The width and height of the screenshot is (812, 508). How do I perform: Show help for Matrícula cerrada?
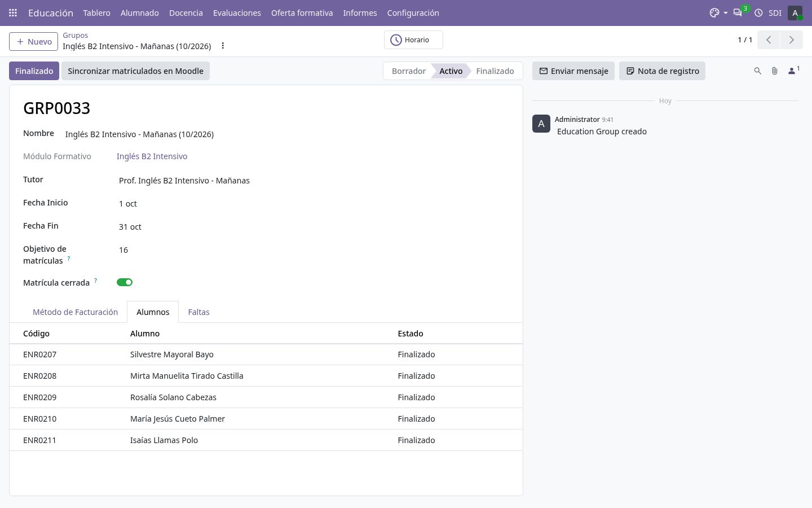click(x=95, y=280)
